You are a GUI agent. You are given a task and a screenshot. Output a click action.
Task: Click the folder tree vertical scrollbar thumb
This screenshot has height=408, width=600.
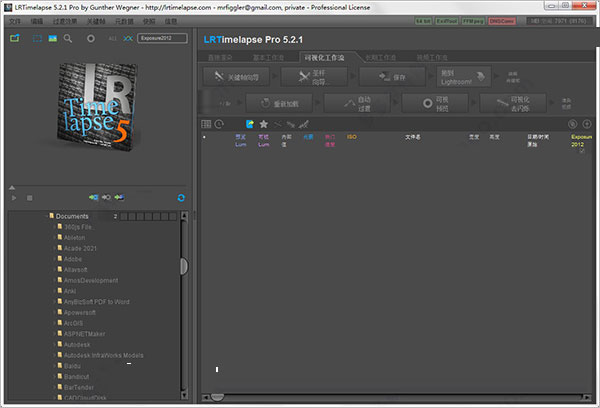pos(184,266)
